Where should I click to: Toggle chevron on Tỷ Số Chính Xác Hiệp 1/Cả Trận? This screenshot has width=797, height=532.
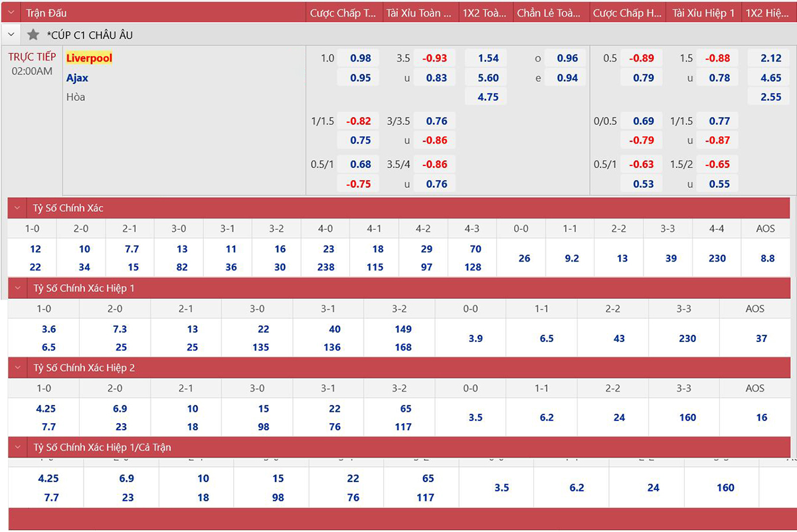18,447
